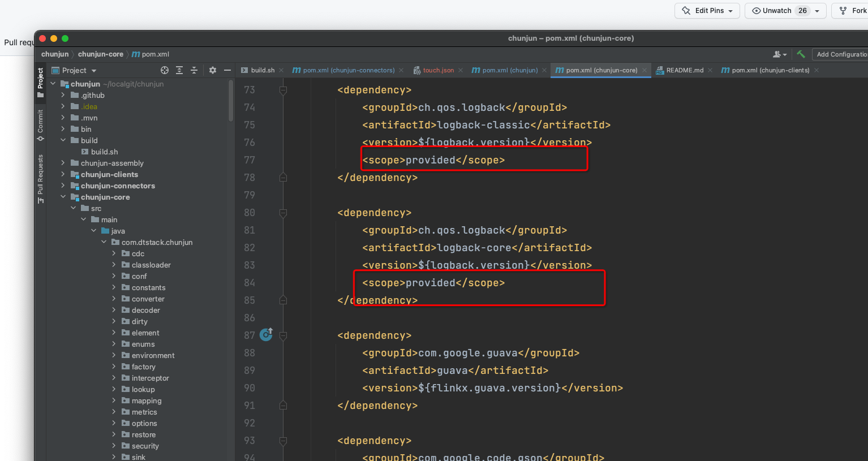This screenshot has width=868, height=461.
Task: Collapse the src folder in project tree
Action: click(x=73, y=208)
